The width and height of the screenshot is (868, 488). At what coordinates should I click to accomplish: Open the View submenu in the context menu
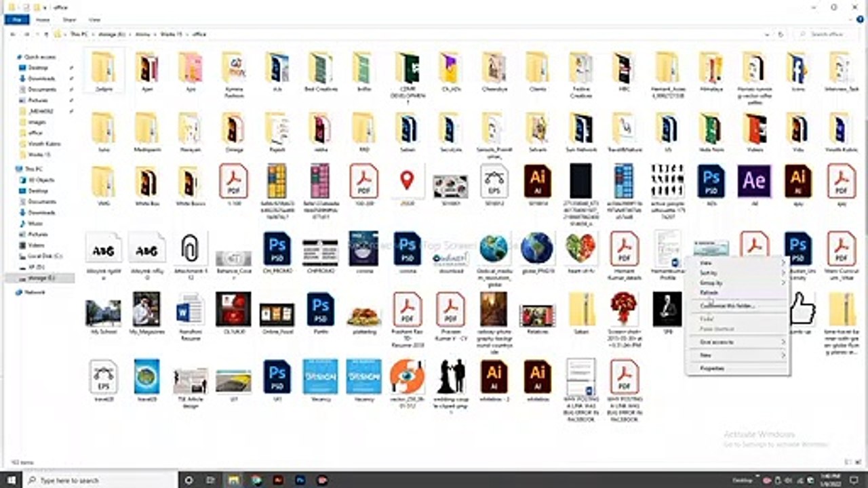tap(737, 262)
